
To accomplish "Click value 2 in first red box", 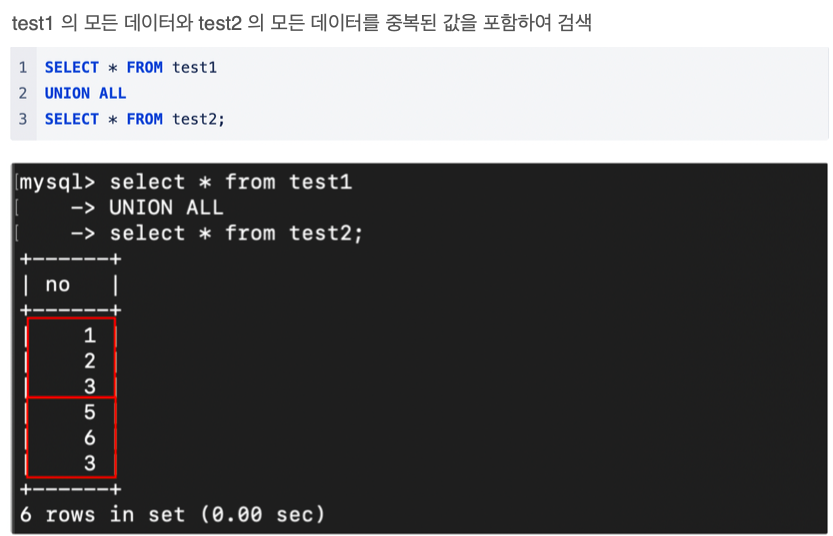I will point(90,361).
